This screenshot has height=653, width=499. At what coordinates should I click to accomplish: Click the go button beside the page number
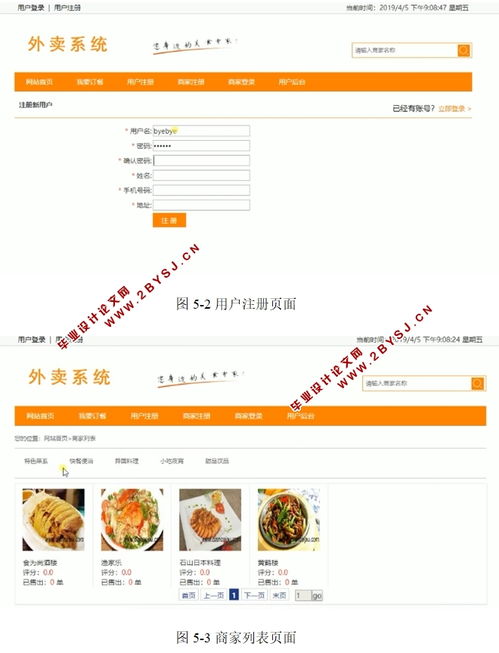pos(317,596)
